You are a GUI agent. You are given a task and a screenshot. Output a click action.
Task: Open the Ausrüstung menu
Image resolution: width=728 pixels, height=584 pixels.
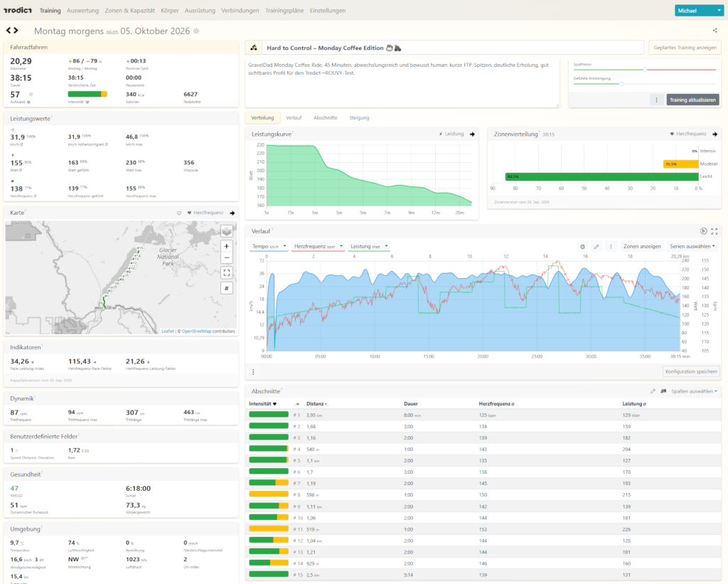click(x=200, y=10)
